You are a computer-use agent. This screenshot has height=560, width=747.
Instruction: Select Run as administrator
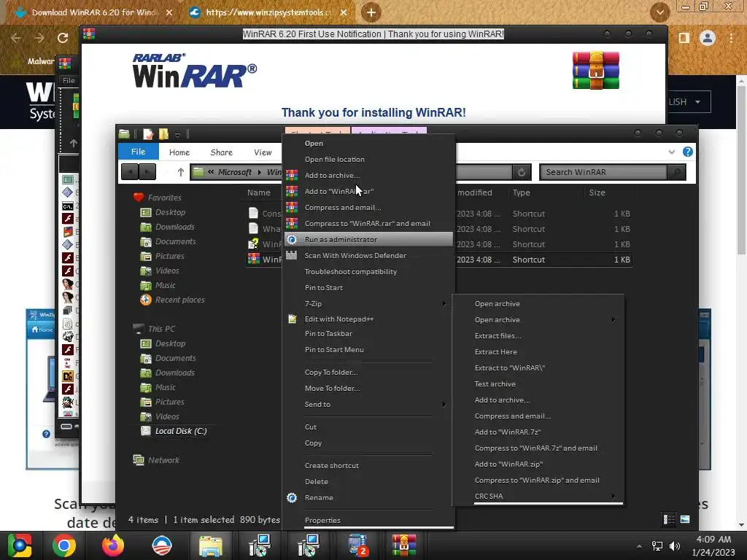(x=368, y=239)
